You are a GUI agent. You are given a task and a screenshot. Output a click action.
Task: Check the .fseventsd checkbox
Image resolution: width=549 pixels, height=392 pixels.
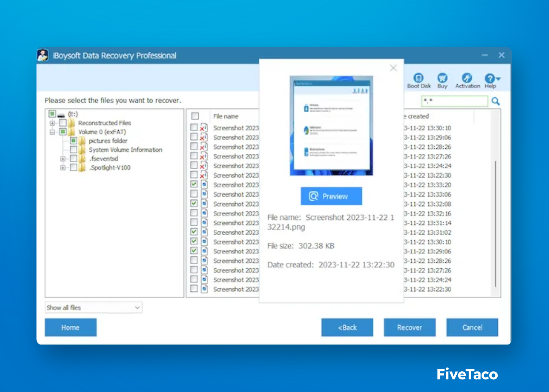(73, 158)
